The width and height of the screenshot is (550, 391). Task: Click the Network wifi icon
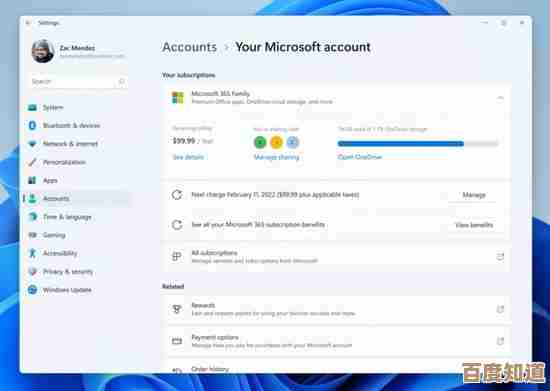tap(32, 144)
